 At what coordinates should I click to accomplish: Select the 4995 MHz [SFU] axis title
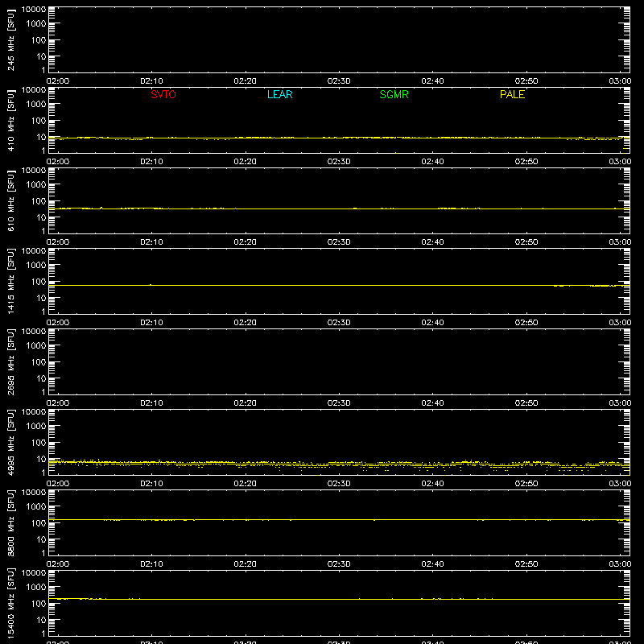coord(10,442)
